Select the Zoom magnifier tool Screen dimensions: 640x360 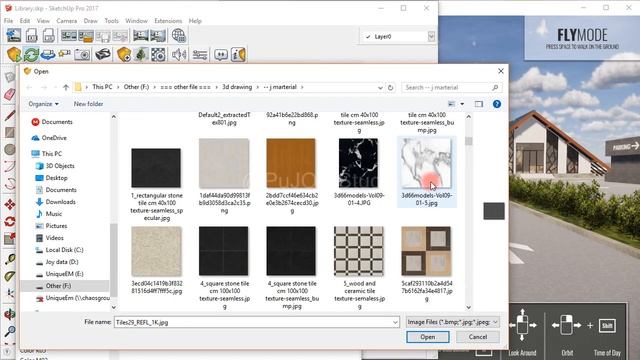pyautogui.click(x=10, y=331)
